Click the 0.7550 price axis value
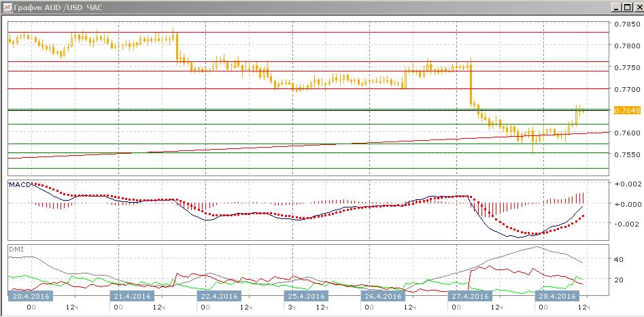 pyautogui.click(x=627, y=154)
